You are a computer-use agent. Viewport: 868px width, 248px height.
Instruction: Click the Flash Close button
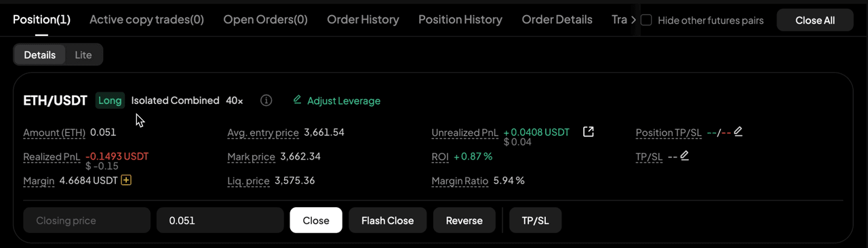[x=387, y=220]
